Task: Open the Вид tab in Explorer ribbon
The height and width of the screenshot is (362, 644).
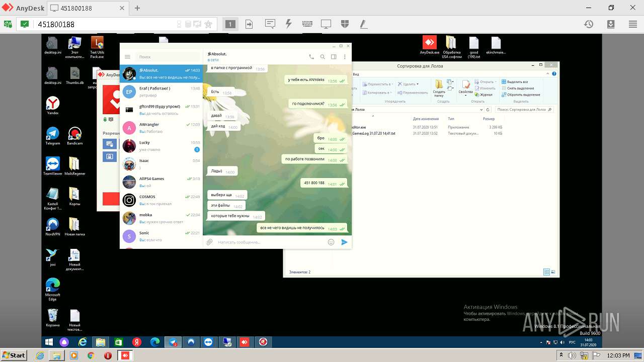Action: tap(356, 74)
